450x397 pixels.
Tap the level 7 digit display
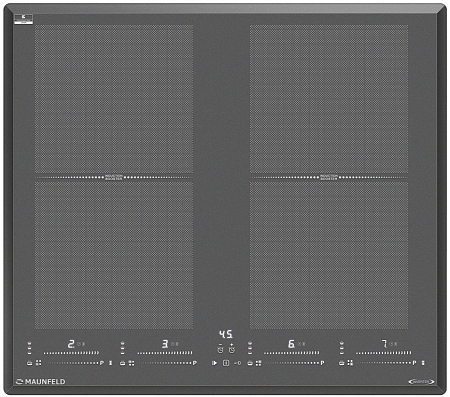tap(384, 344)
